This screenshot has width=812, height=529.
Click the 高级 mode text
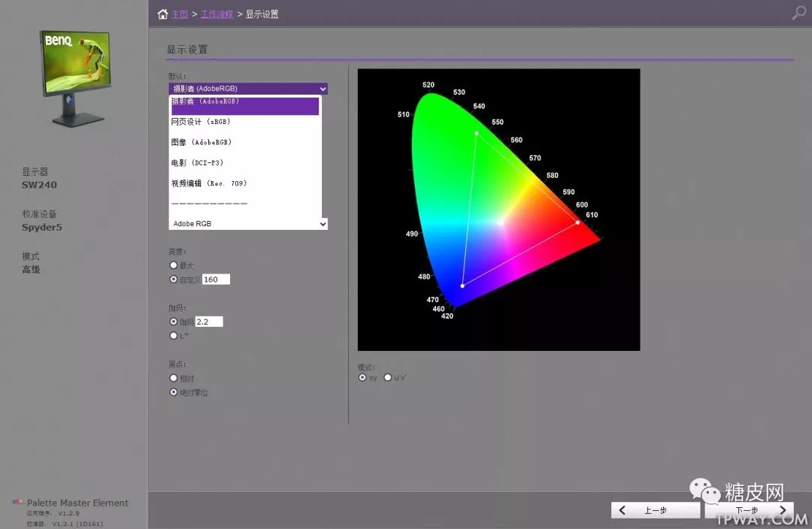[31, 269]
